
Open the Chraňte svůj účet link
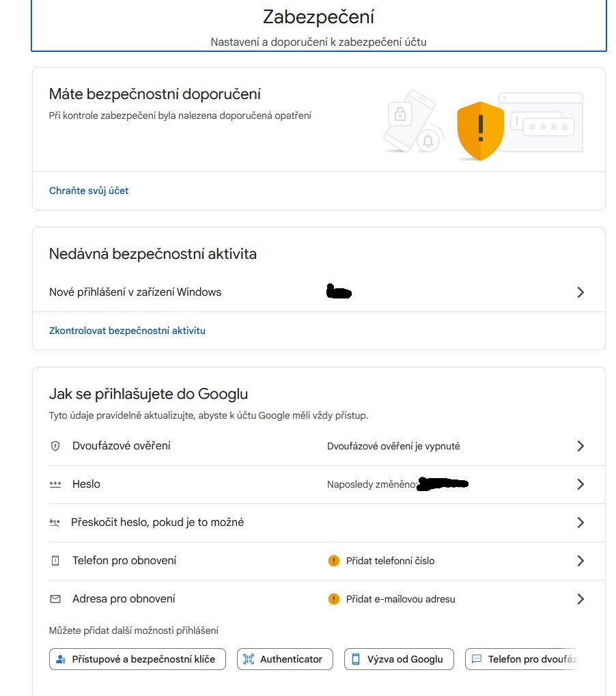(x=89, y=191)
